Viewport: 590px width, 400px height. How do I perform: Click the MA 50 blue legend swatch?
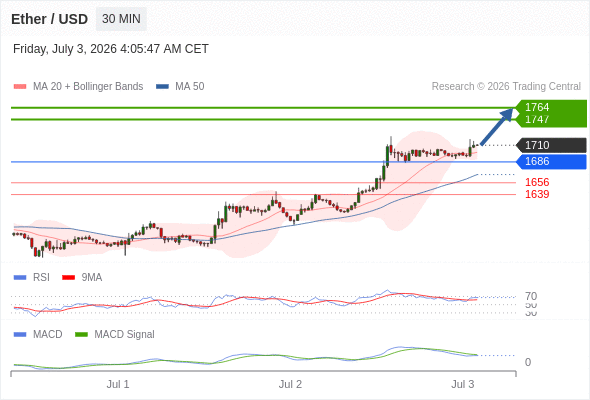tap(162, 87)
